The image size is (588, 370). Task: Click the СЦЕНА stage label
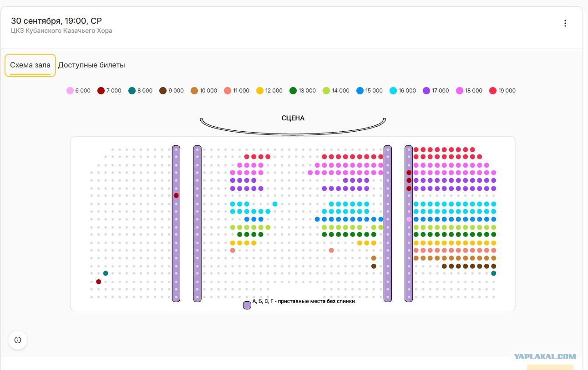[x=293, y=118]
